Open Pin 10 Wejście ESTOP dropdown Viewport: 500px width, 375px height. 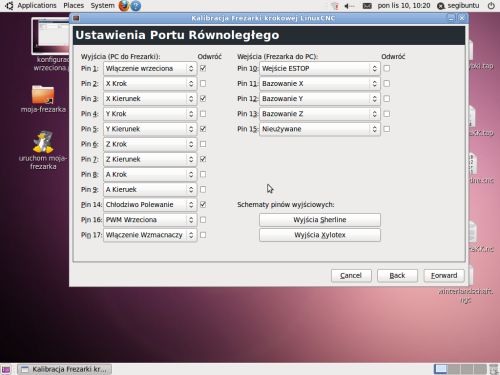pos(320,68)
